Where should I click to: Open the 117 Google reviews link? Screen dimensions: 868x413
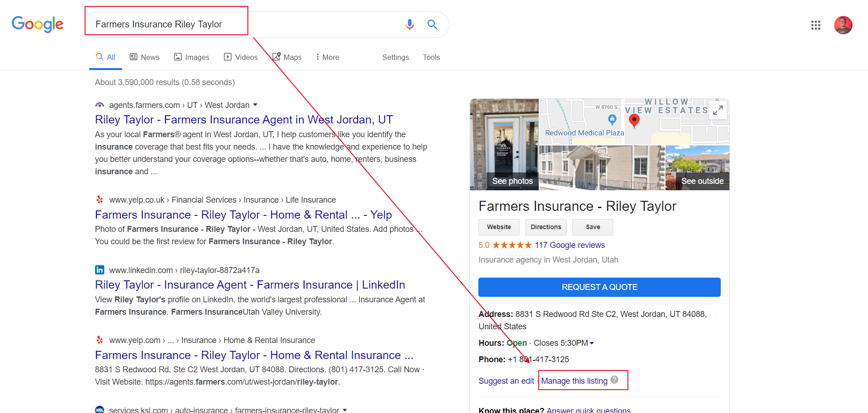570,245
